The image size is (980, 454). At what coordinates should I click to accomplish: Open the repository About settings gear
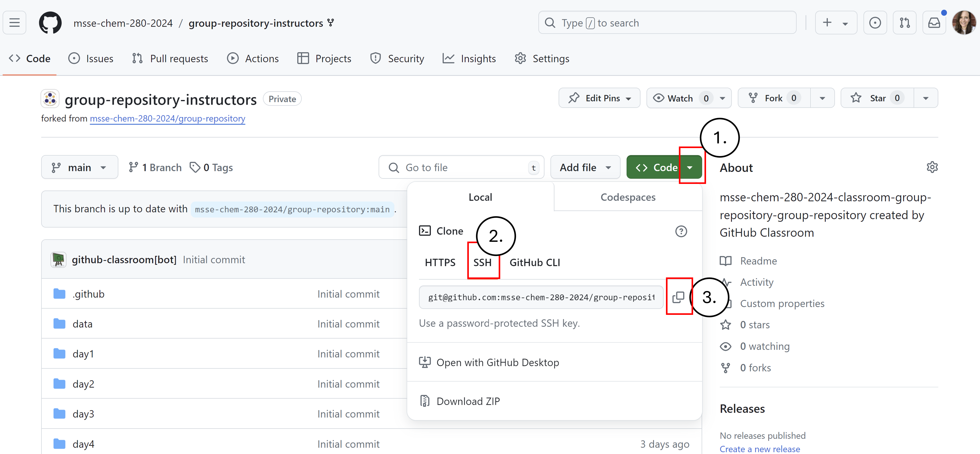pos(932,167)
